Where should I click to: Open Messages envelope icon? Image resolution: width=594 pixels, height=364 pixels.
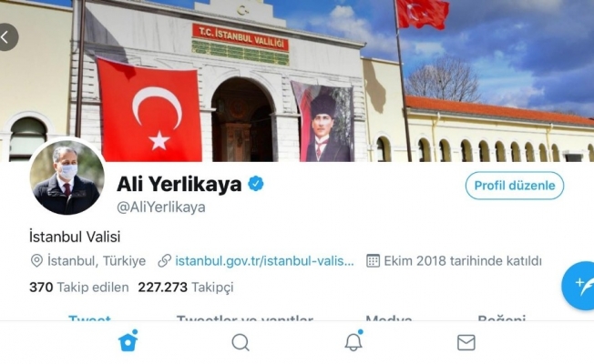[466, 342]
